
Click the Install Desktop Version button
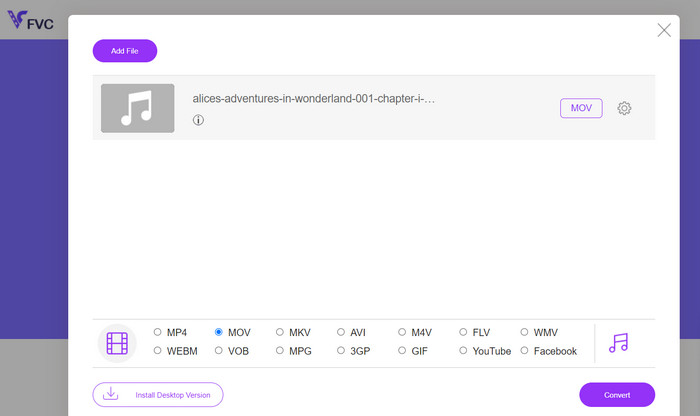tap(158, 395)
